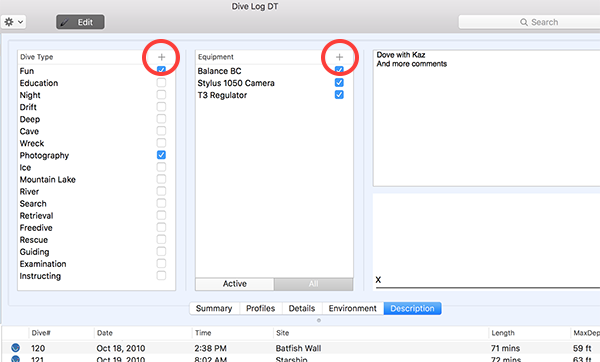Enable the Drift dive type checkbox
This screenshot has height=362, width=600.
point(161,107)
